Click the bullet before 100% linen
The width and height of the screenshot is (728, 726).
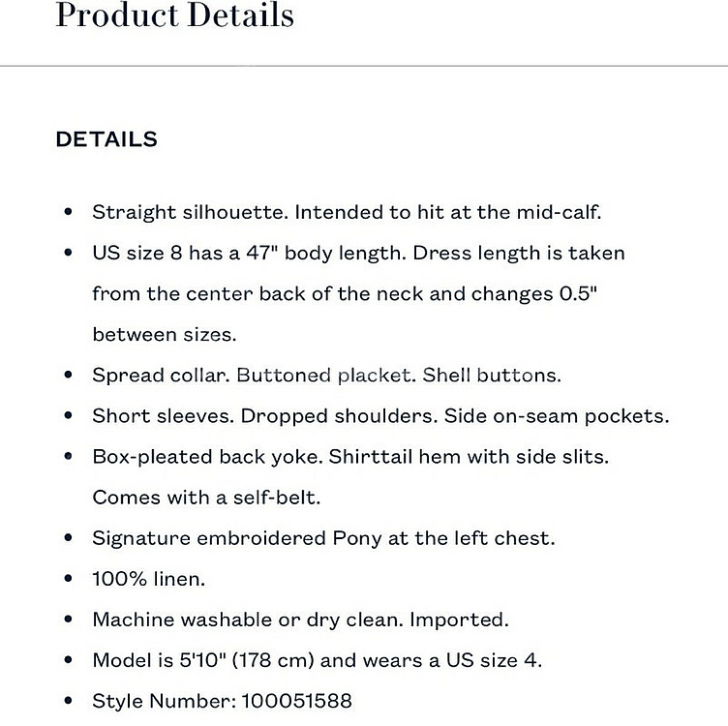pos(68,579)
